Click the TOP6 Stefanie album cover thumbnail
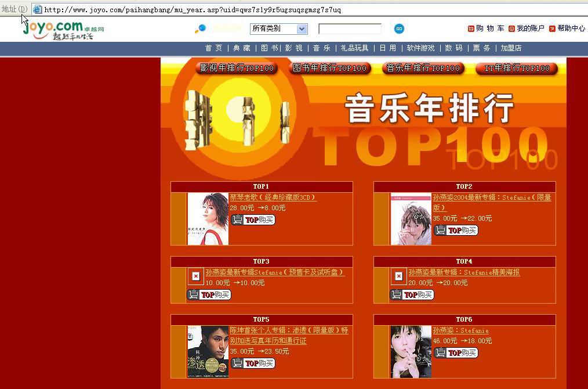This screenshot has height=389, width=588. pos(411,352)
